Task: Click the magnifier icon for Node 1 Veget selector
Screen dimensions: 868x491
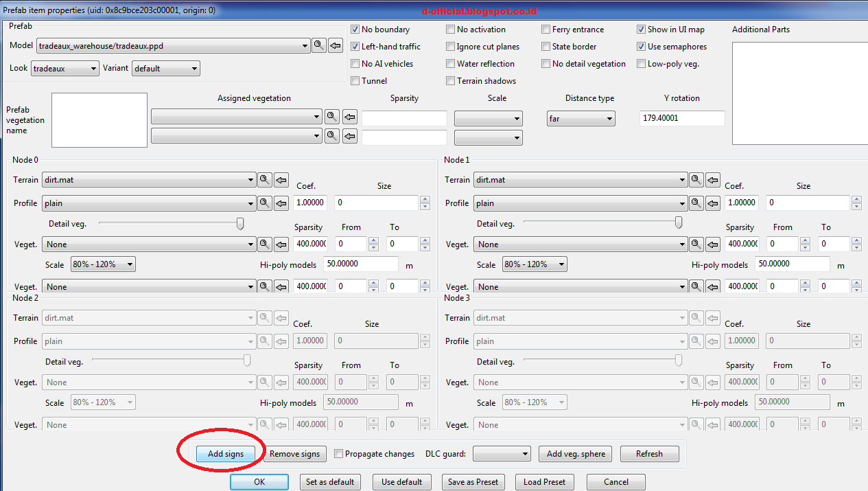Action: 696,244
